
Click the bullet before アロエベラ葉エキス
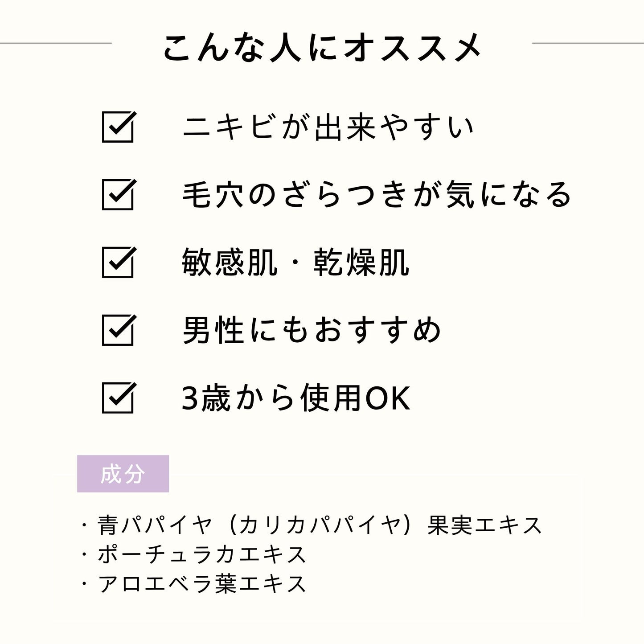click(x=83, y=584)
